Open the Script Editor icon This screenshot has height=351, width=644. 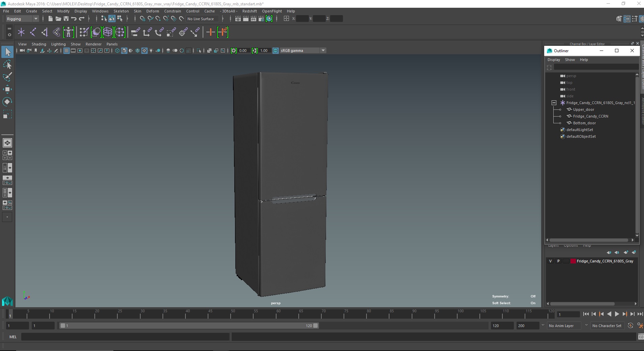[640, 337]
